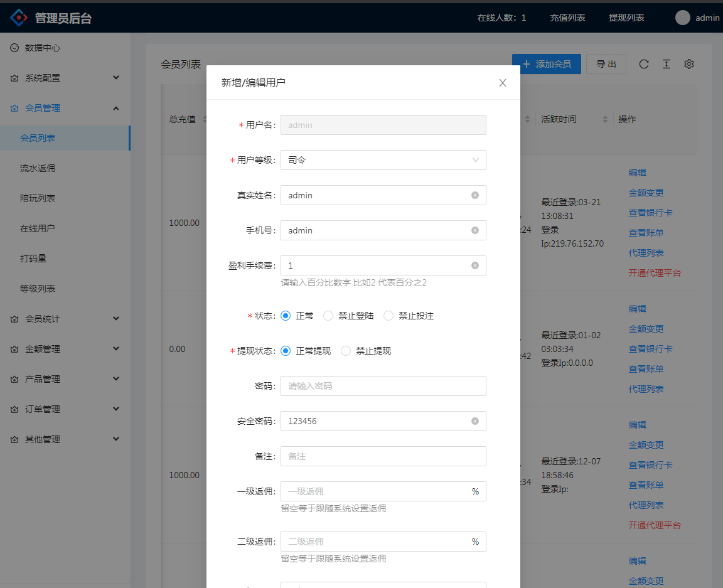Open 流水返佣 in the sidebar
This screenshot has height=588, width=723.
pyautogui.click(x=38, y=168)
